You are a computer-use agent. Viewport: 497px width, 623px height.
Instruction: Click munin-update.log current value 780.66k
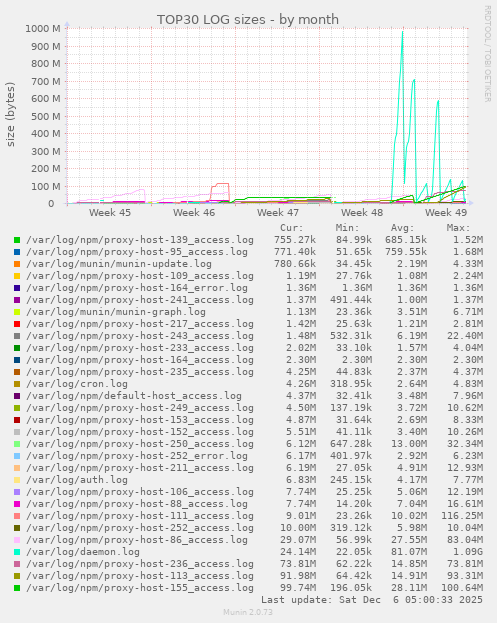pos(295,264)
